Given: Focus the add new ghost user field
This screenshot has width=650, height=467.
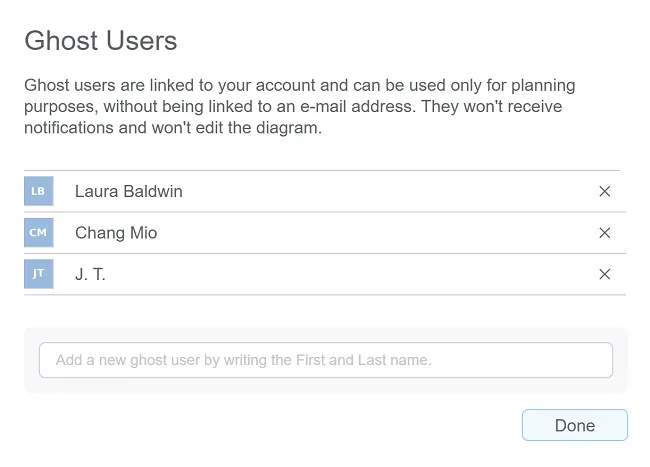Looking at the screenshot, I should [x=325, y=360].
